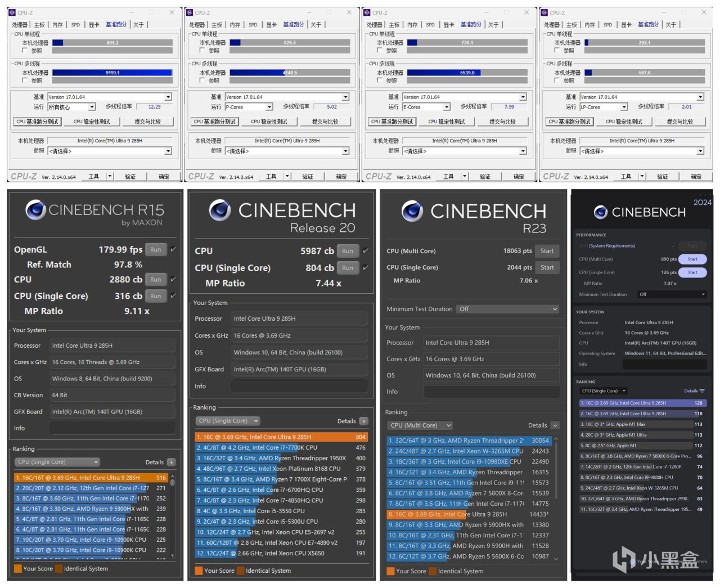Select R15 row '4. 8C/16T @ 3.30 GHz, AMD Ryzen 9 5900HX'

pyautogui.click(x=91, y=509)
